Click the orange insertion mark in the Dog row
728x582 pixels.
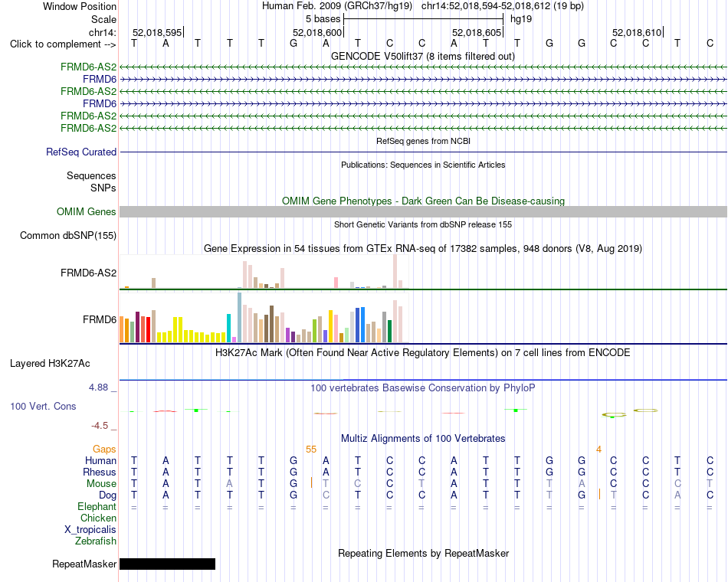pos(600,494)
